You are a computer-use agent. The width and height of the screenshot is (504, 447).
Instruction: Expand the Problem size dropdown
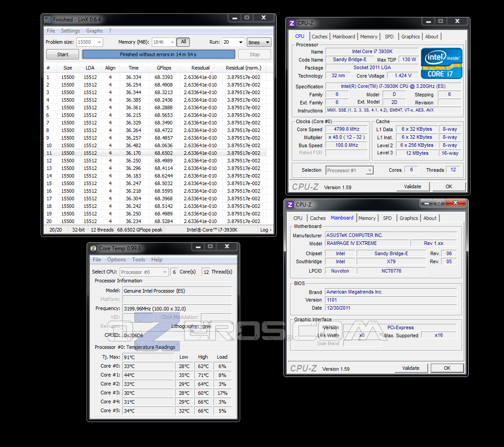(x=99, y=42)
